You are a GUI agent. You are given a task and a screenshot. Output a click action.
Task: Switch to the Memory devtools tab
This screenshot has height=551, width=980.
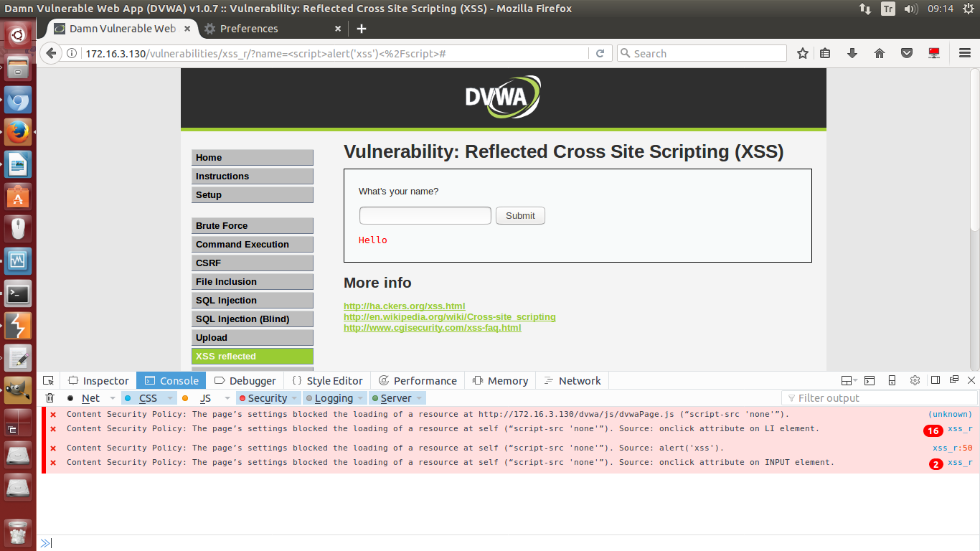[501, 380]
